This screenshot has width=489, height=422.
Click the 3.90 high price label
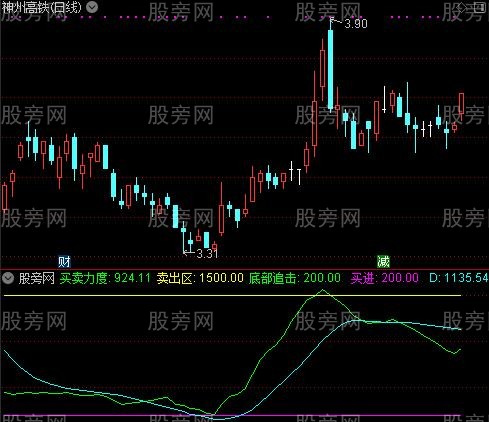[356, 24]
